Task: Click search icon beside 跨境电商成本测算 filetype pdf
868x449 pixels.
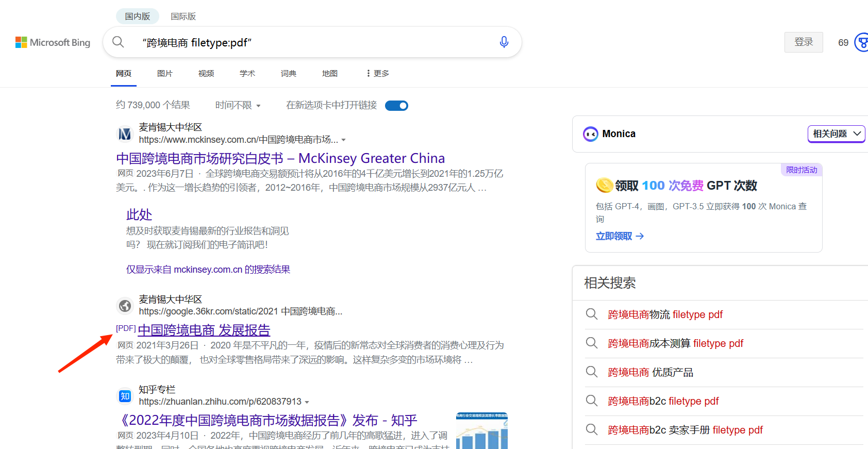Action: 592,343
